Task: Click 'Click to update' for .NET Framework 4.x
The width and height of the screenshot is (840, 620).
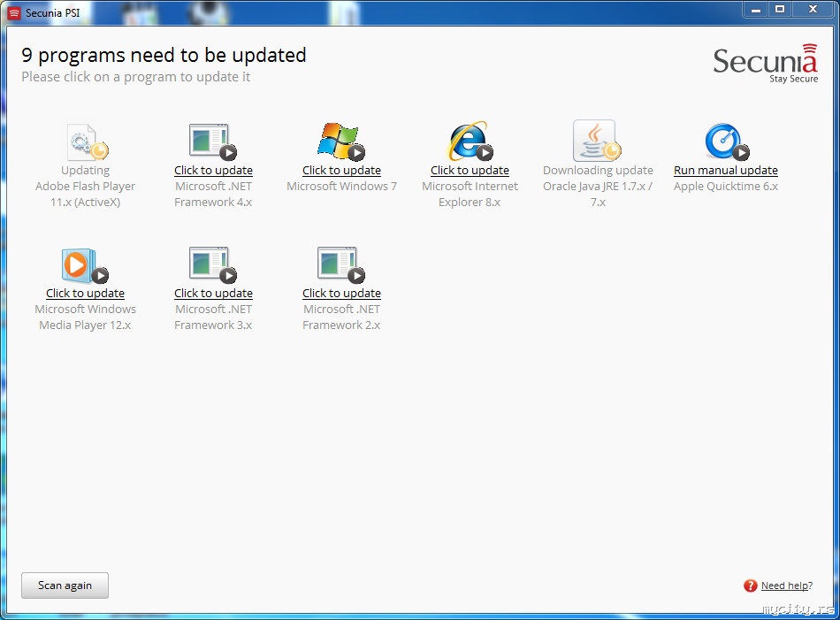Action: [x=213, y=171]
